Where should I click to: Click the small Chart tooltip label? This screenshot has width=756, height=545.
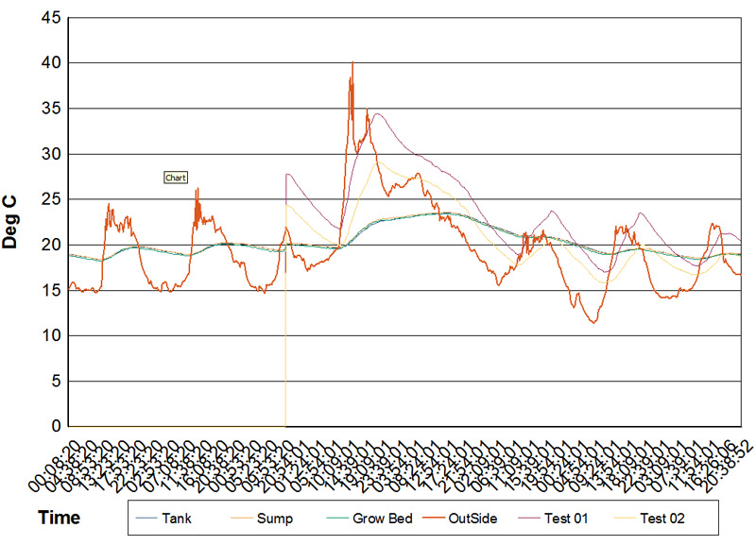tap(176, 177)
